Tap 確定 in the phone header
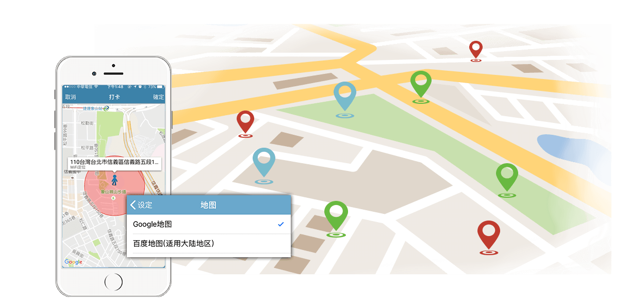The image size is (644, 298). 158,97
